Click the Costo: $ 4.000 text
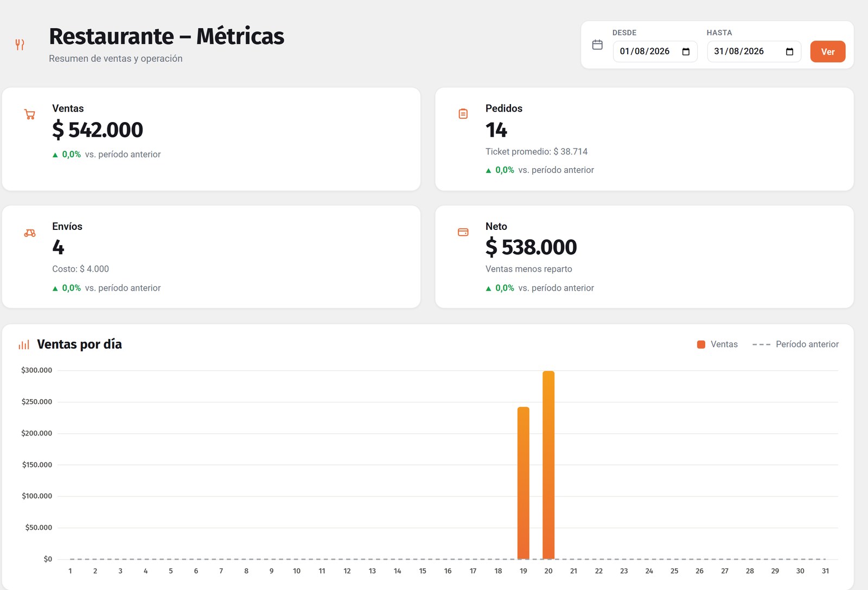Screen dimensions: 868x590 80,269
